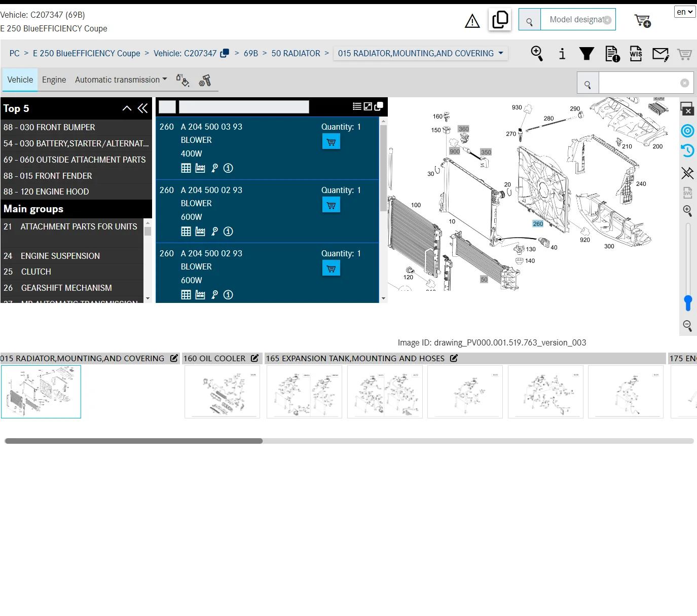The image size is (697, 616).
Task: Clear the right parts search field
Action: pyautogui.click(x=684, y=83)
